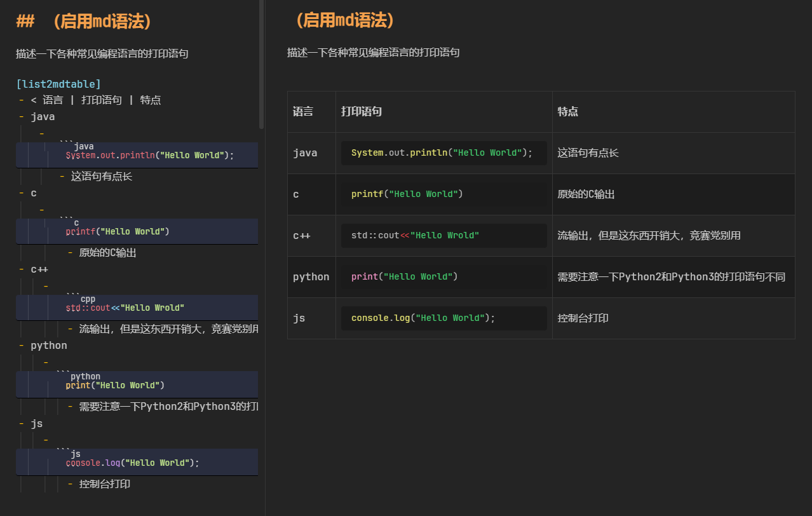Click the "- js" list item in the editor
This screenshot has height=516, width=812.
coord(30,423)
